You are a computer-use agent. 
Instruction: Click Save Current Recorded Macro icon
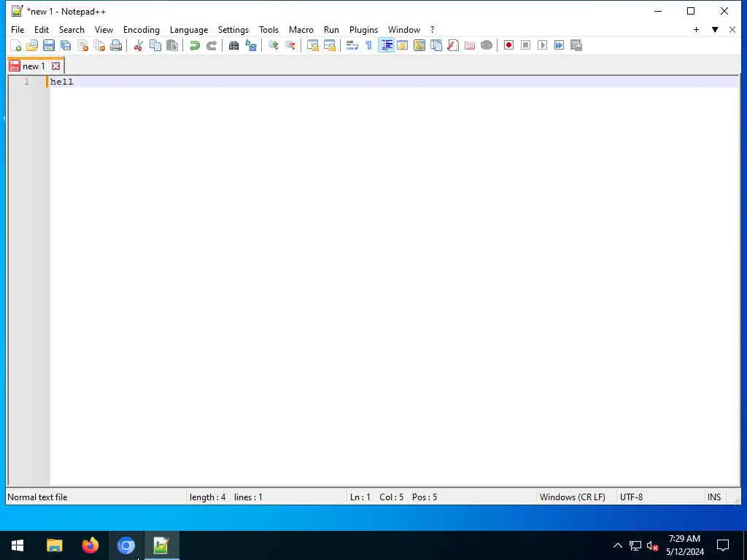pos(576,45)
